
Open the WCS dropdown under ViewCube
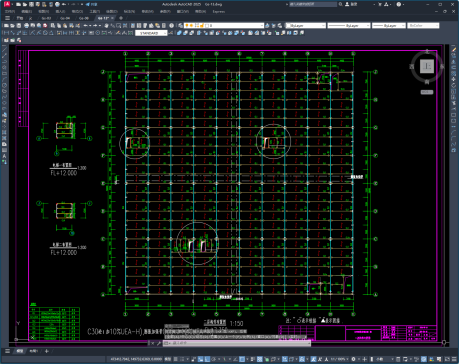pos(427,92)
